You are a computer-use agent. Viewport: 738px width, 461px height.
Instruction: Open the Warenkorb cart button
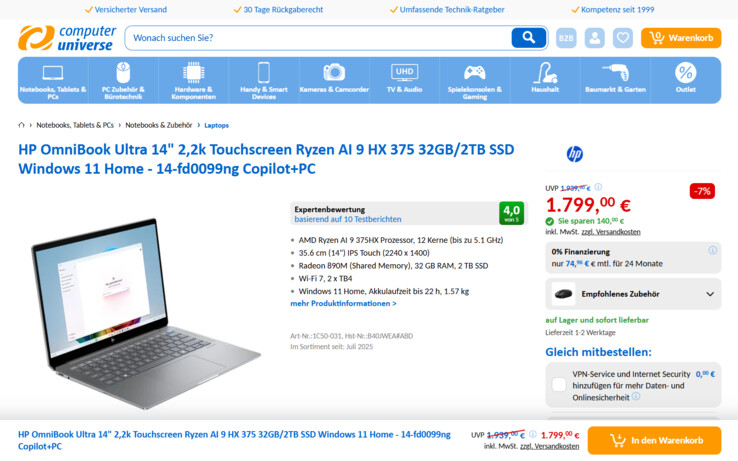681,38
